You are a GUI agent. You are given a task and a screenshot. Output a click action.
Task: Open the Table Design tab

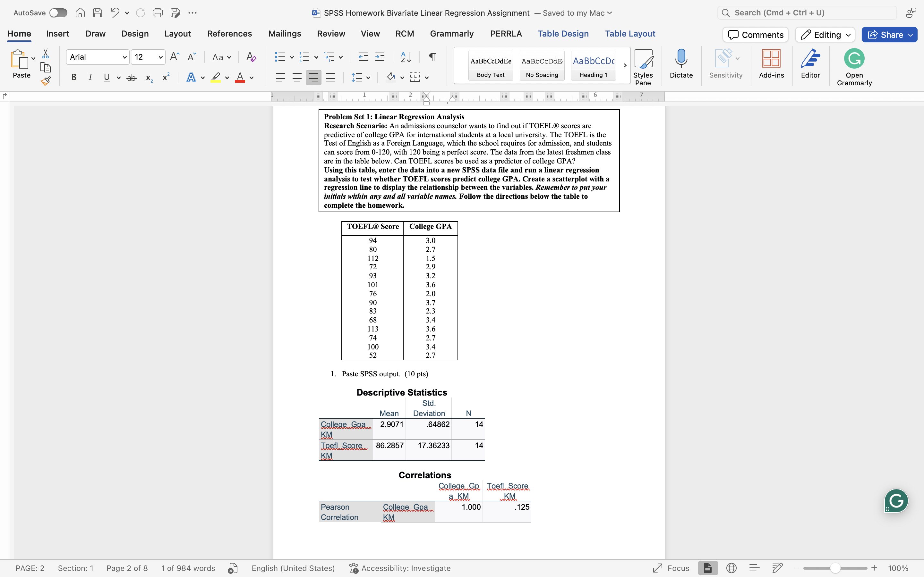pos(564,34)
